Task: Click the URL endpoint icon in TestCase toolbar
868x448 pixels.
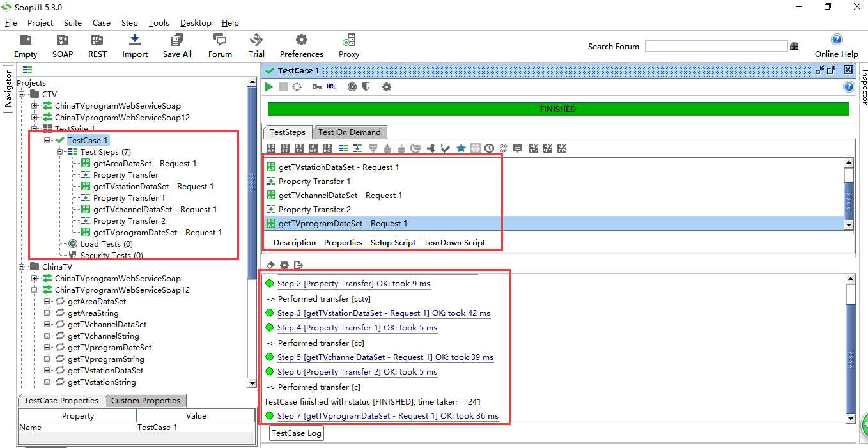Action: click(x=332, y=87)
